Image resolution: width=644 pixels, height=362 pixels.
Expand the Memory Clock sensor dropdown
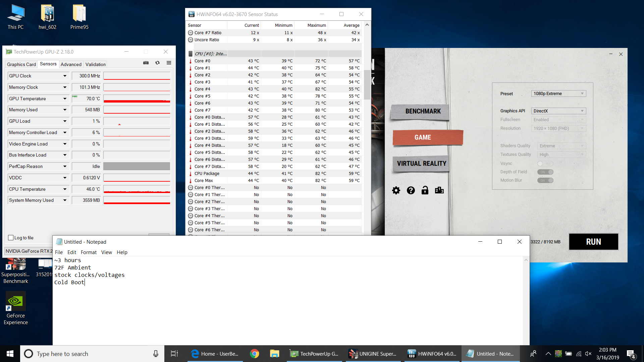[65, 87]
